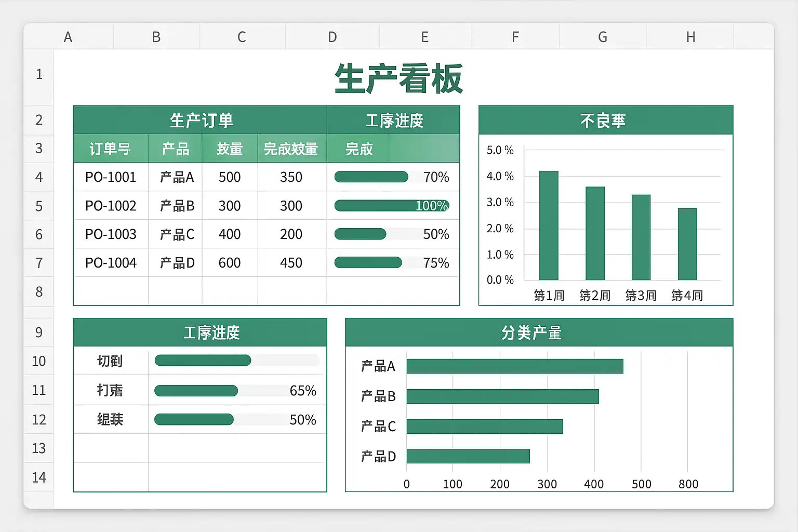Select order cell PO-1003

tap(111, 234)
